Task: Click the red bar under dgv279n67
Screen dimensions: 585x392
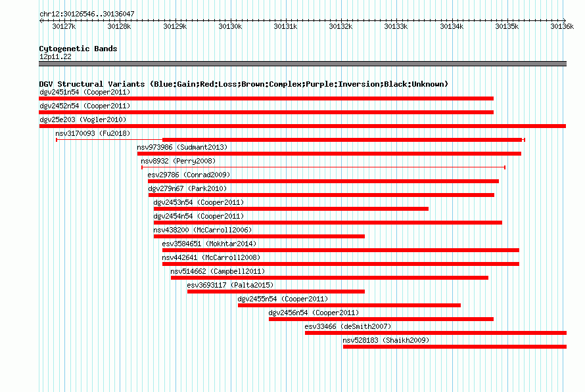Action: coord(321,195)
